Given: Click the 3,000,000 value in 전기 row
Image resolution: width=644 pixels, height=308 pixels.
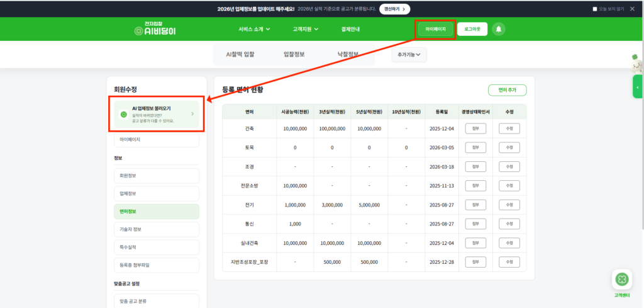Looking at the screenshot, I should 332,205.
